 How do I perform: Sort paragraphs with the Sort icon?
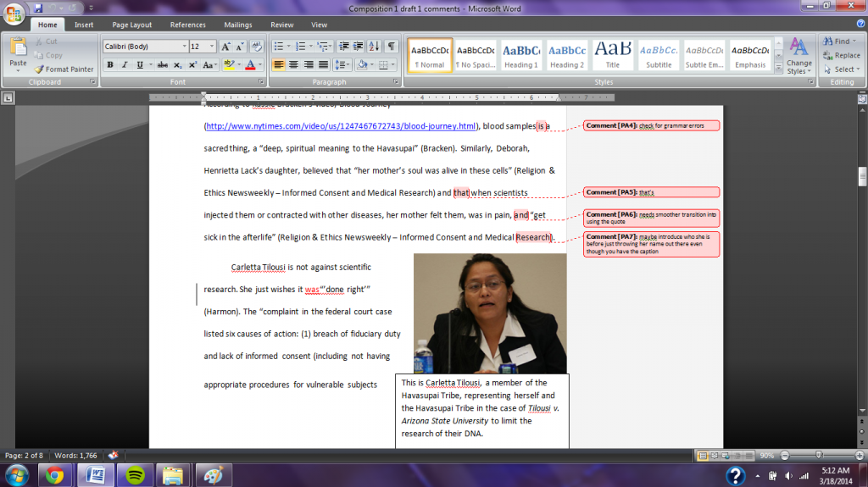375,47
